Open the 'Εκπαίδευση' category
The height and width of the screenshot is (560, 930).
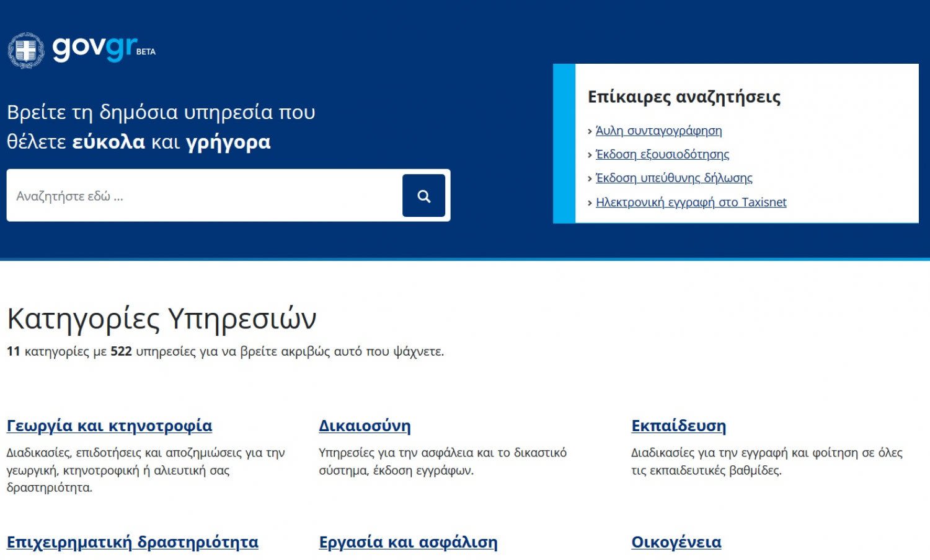(678, 426)
